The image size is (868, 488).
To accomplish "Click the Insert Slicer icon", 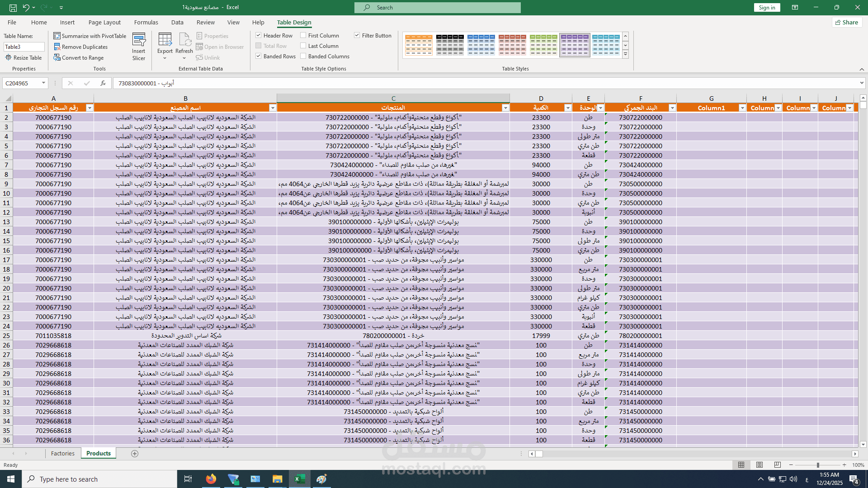I will (x=139, y=41).
